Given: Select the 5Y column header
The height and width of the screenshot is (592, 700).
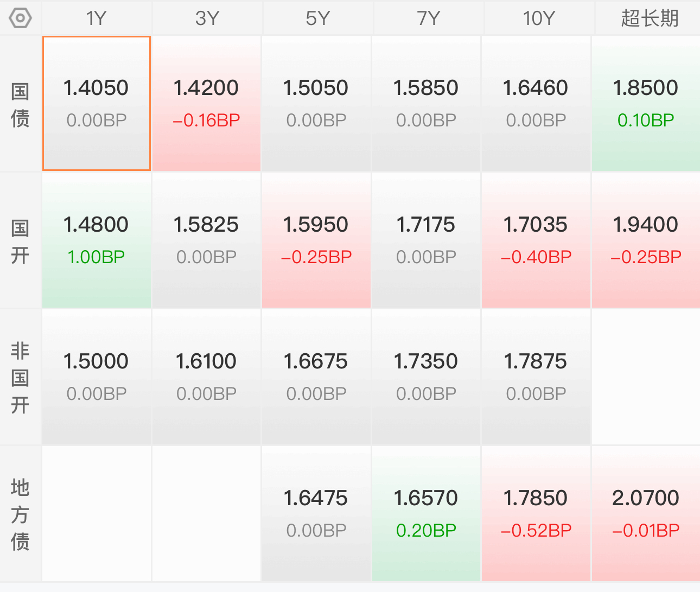Looking at the screenshot, I should pyautogui.click(x=317, y=18).
